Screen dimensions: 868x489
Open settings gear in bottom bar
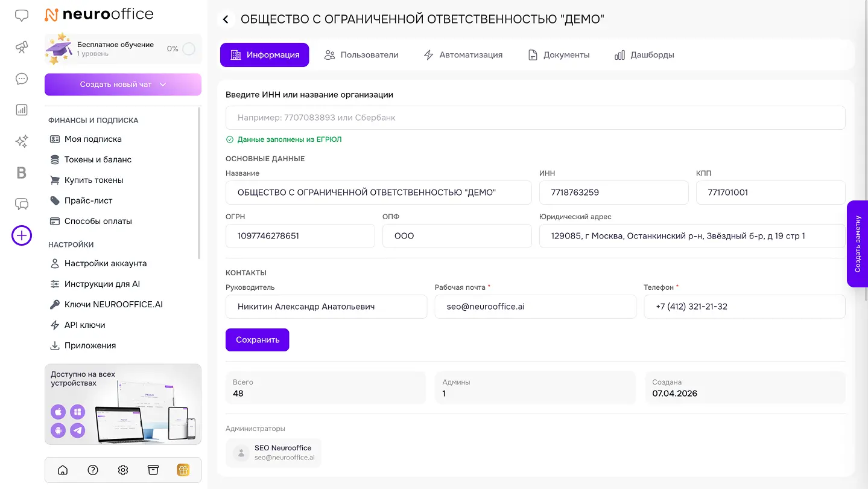click(123, 470)
